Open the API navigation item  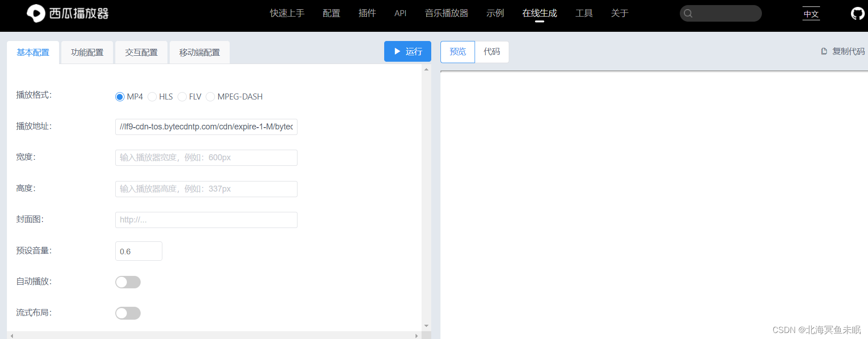point(400,13)
